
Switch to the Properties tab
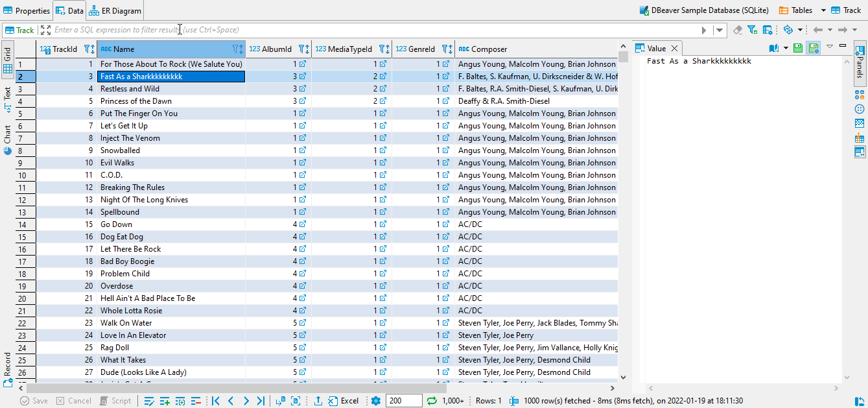tap(27, 10)
